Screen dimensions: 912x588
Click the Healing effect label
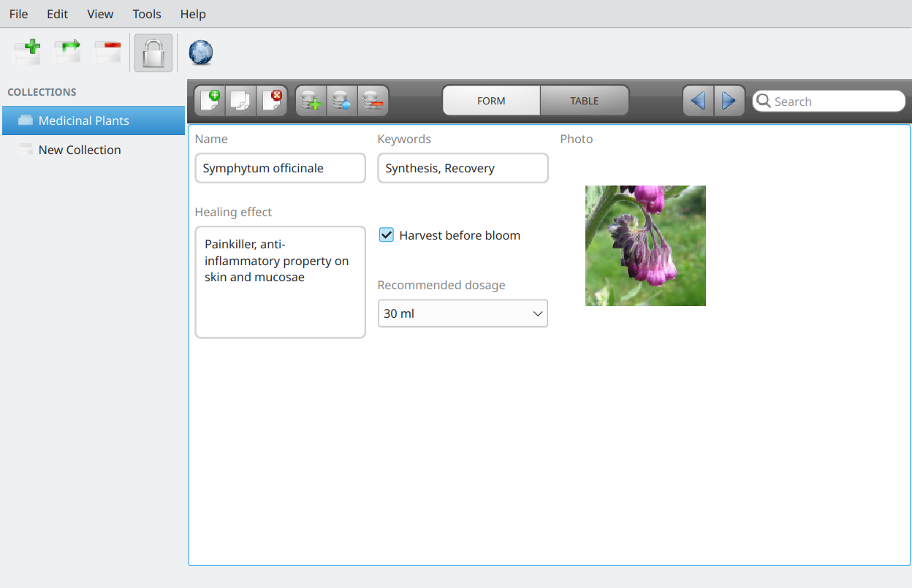[233, 212]
